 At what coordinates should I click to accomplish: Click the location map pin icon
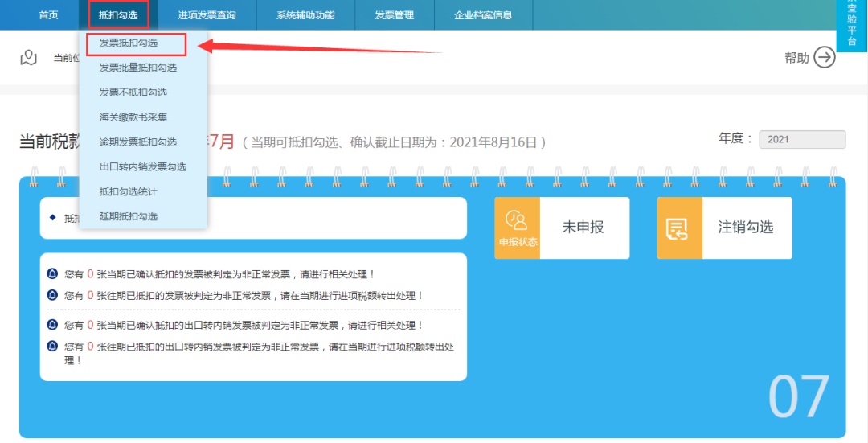pyautogui.click(x=29, y=58)
